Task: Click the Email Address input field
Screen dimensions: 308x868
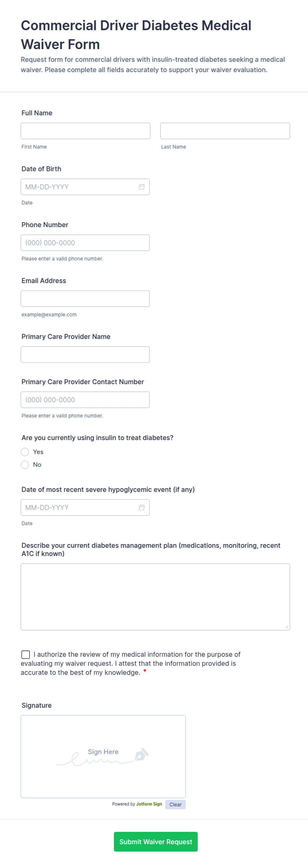Action: [85, 298]
